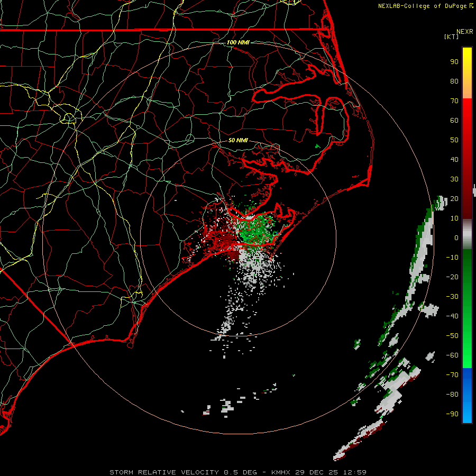
Task: Click the -50 value on velocity scale
Action: coord(452,336)
